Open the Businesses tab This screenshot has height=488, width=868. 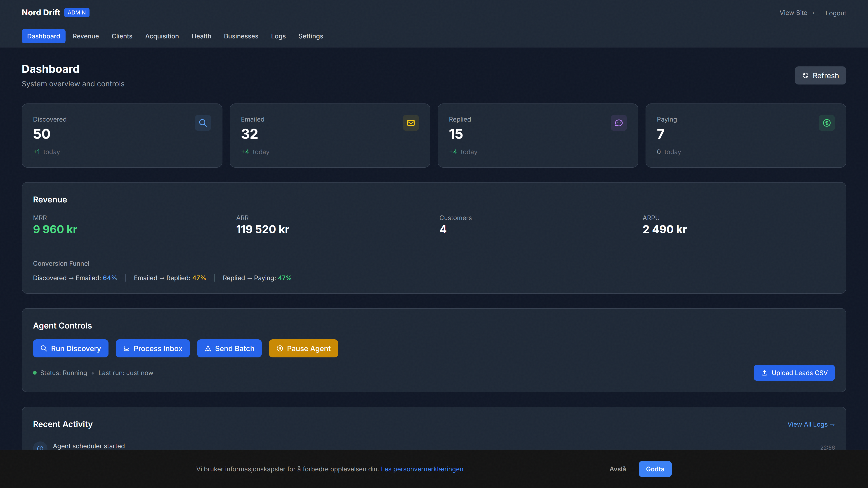(x=241, y=36)
